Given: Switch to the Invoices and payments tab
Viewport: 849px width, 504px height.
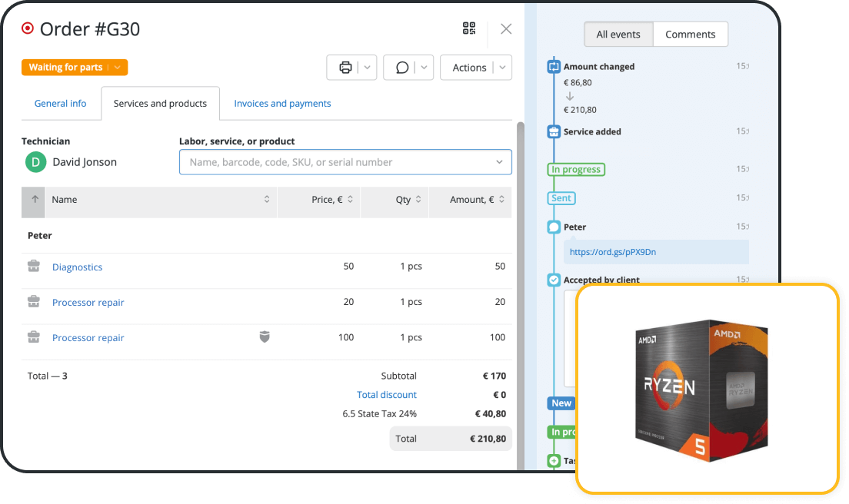Looking at the screenshot, I should coord(282,103).
